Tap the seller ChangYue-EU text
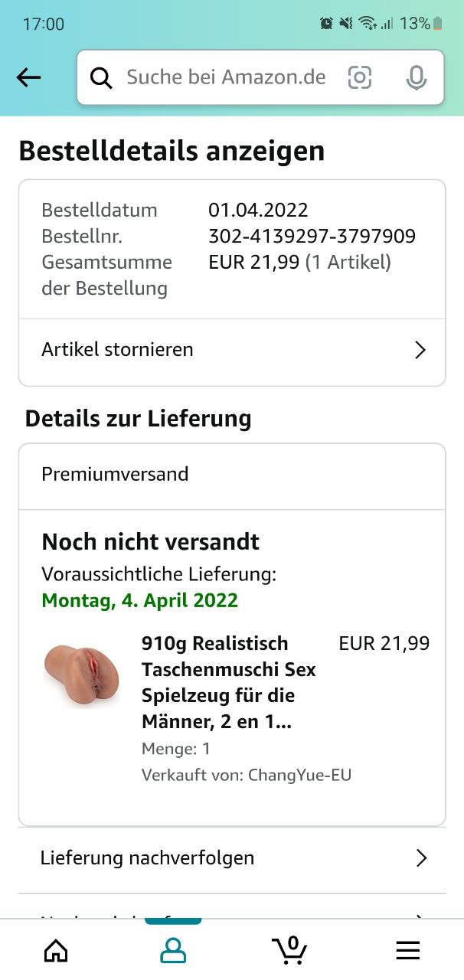The image size is (464, 980). [299, 775]
